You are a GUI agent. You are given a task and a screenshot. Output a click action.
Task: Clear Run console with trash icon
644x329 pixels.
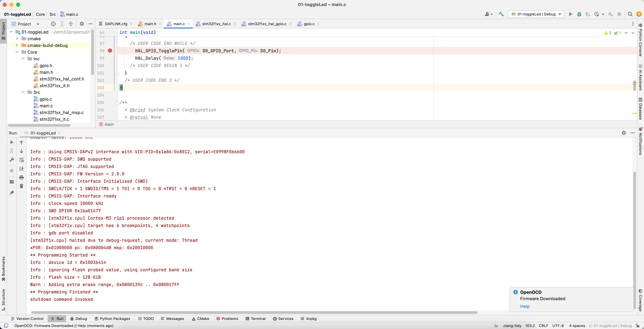[x=21, y=186]
